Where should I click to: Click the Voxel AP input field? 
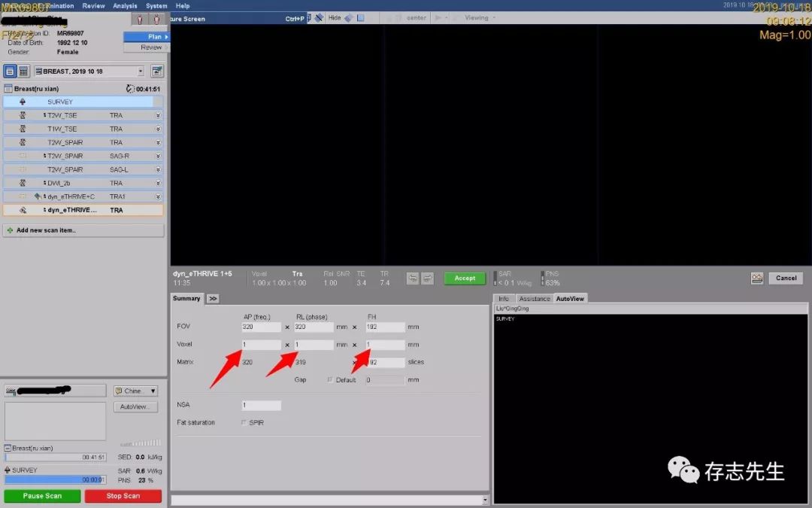tap(261, 345)
